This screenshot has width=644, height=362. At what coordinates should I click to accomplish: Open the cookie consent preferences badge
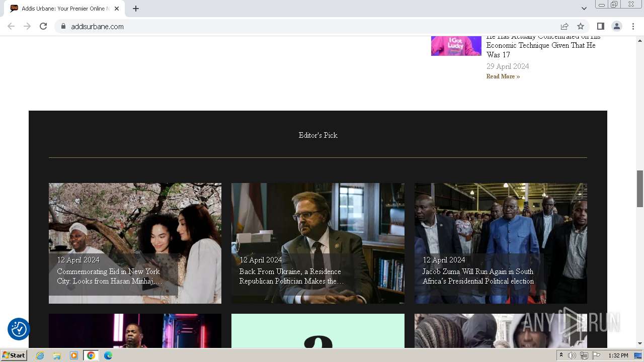(19, 329)
